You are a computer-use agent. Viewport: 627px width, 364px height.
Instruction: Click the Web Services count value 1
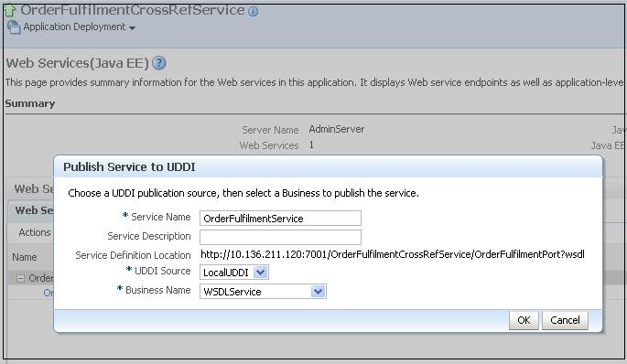[311, 145]
